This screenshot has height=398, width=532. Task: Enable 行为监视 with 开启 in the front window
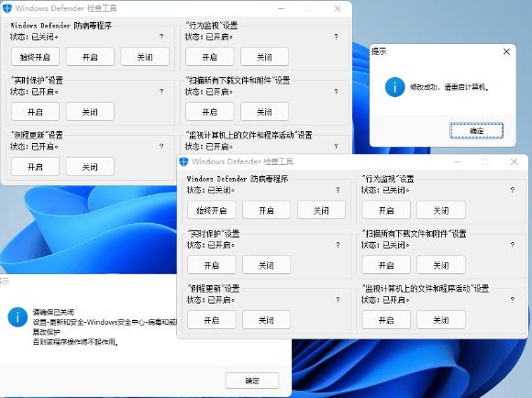click(x=386, y=210)
